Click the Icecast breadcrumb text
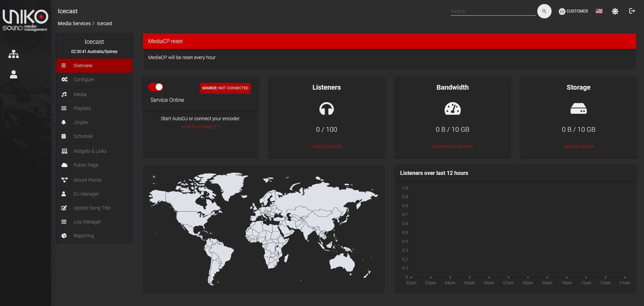Viewport: 644px width, 306px height. pos(105,23)
